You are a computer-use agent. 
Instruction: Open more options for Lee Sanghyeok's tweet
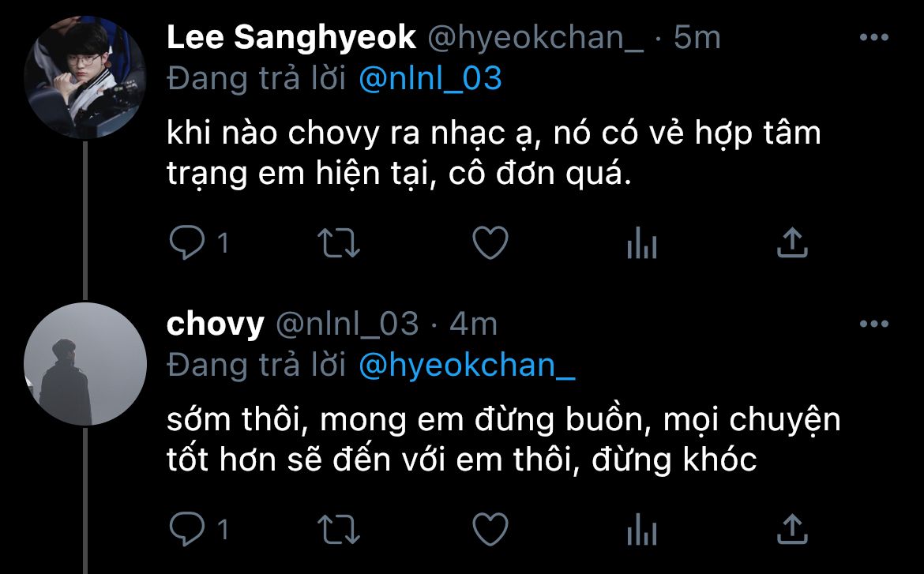click(x=873, y=37)
